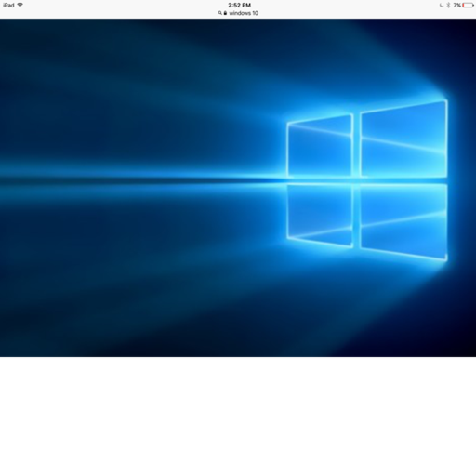Tap the 7% battery percentage
476x476 pixels.
tap(456, 6)
